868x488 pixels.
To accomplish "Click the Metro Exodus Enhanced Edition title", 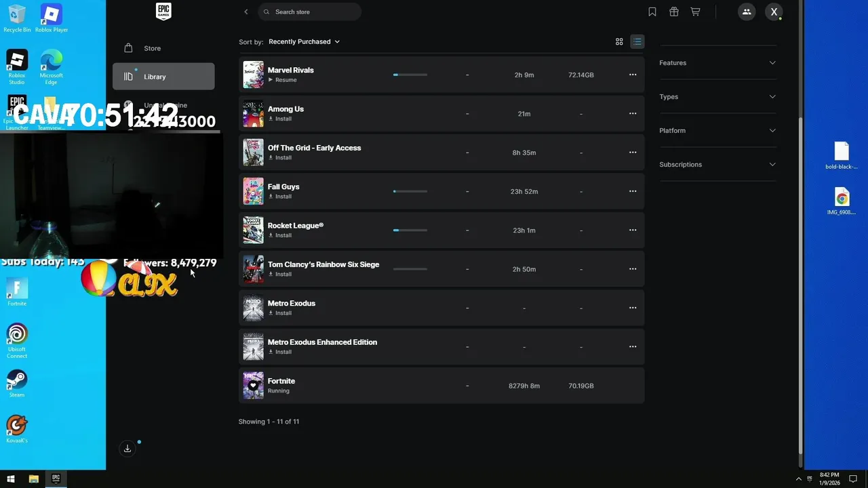I will point(322,342).
